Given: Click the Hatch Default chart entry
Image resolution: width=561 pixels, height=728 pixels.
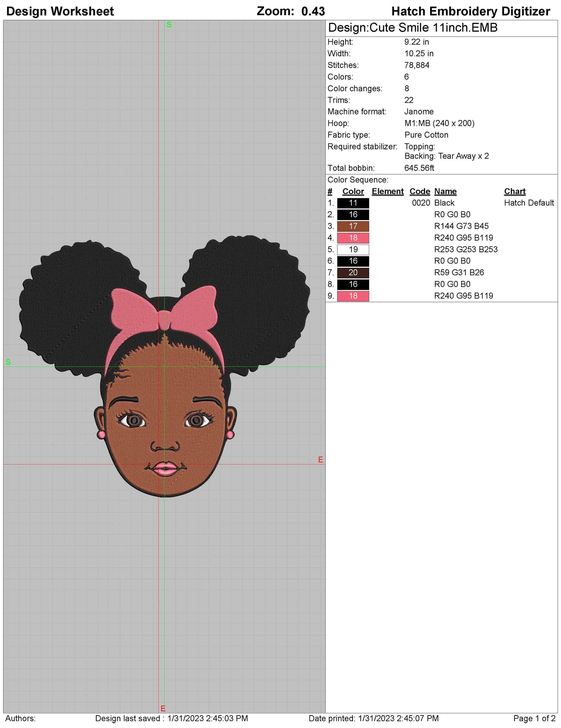Looking at the screenshot, I should point(528,203).
